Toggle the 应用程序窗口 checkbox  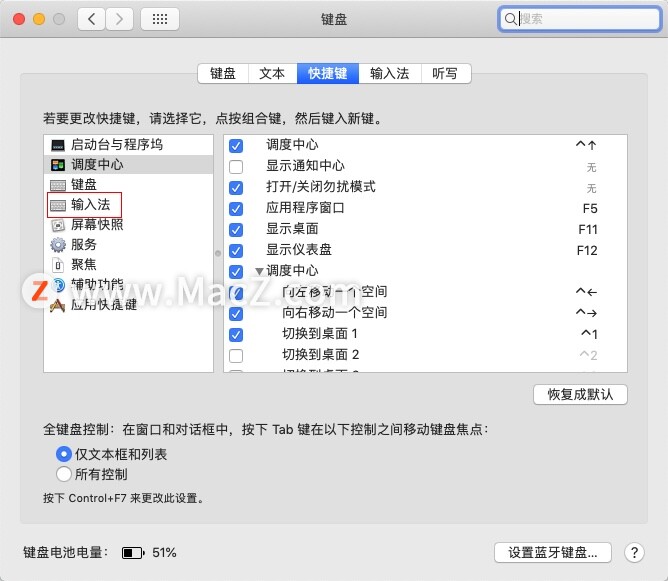point(236,209)
